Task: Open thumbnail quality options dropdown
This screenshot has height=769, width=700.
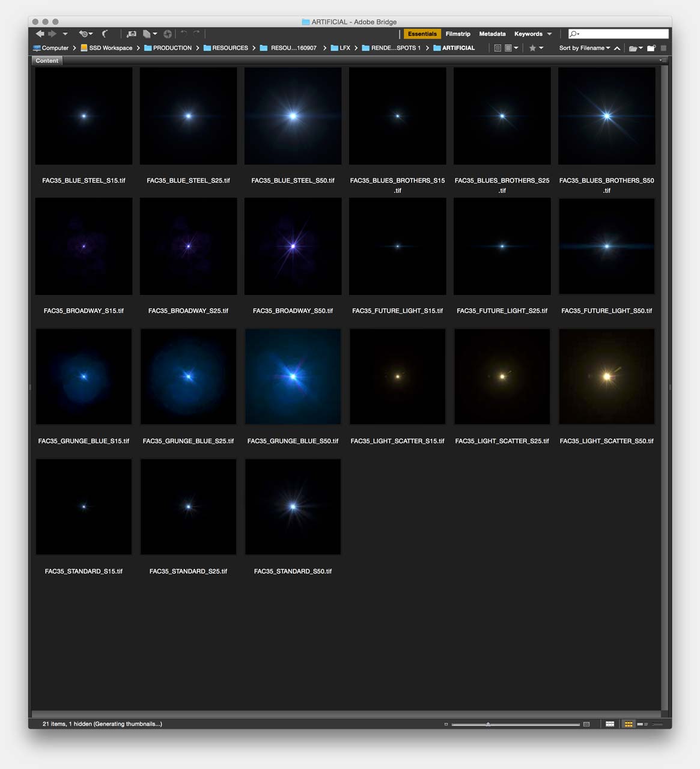Action: (x=511, y=48)
